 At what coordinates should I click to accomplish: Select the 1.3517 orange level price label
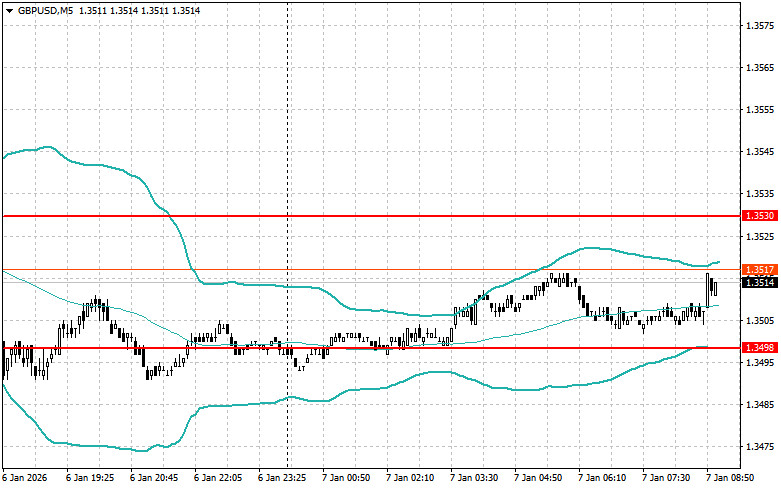point(760,270)
